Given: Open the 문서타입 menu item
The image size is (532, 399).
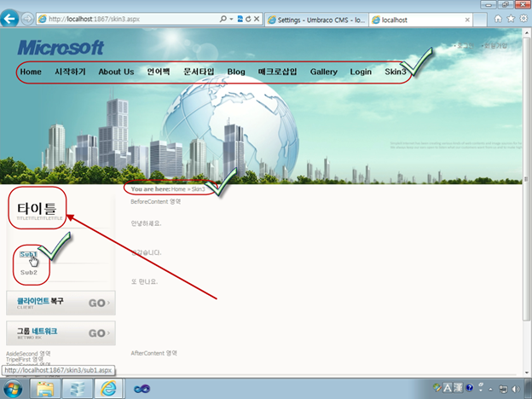Looking at the screenshot, I should click(x=199, y=72).
